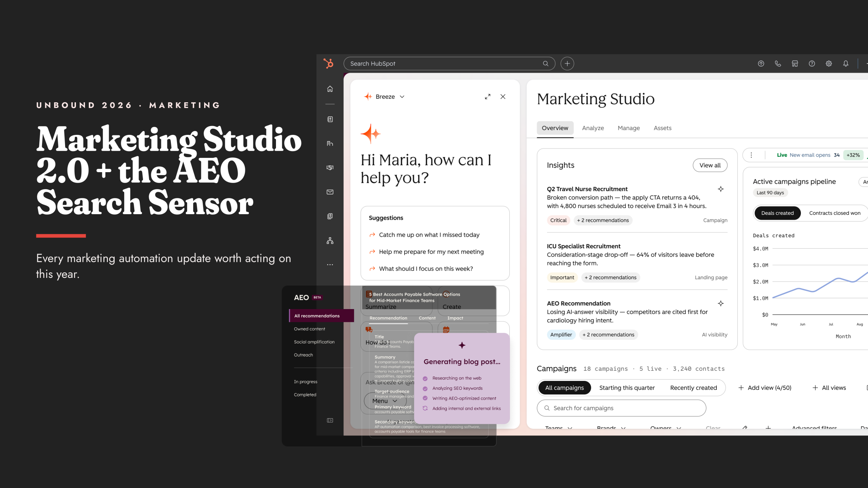Switch to the Manage tab
This screenshot has width=868, height=488.
coord(629,128)
